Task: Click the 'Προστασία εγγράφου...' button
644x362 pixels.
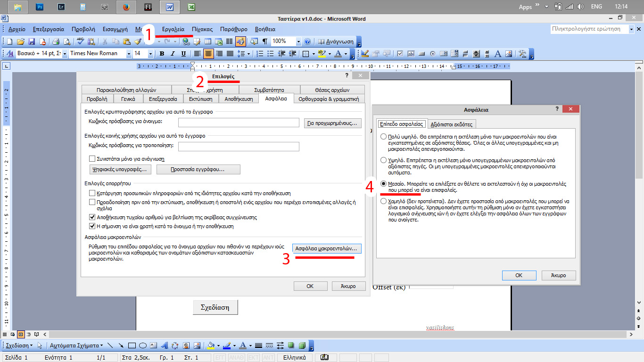Action: pyautogui.click(x=198, y=169)
